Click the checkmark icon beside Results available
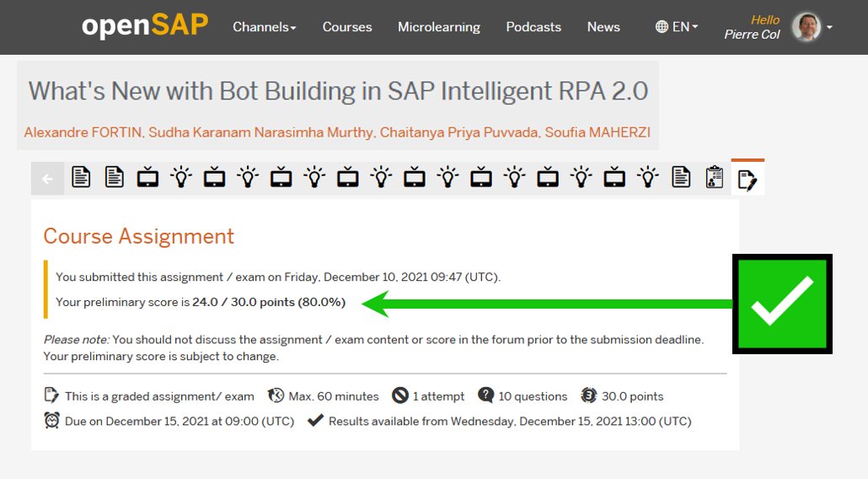The width and height of the screenshot is (868, 479). pyautogui.click(x=315, y=420)
